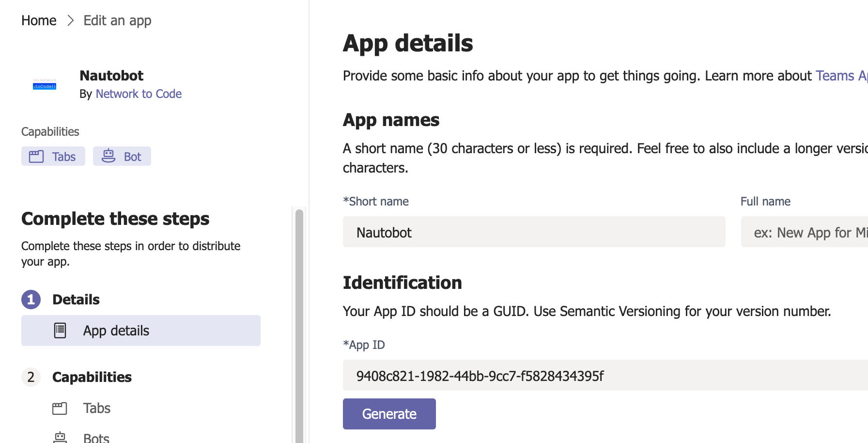Image resolution: width=868 pixels, height=443 pixels.
Task: Open the Network to Code link
Action: (x=139, y=94)
